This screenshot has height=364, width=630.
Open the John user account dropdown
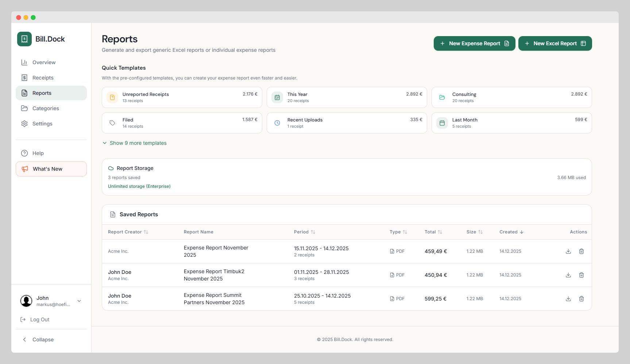click(x=79, y=301)
